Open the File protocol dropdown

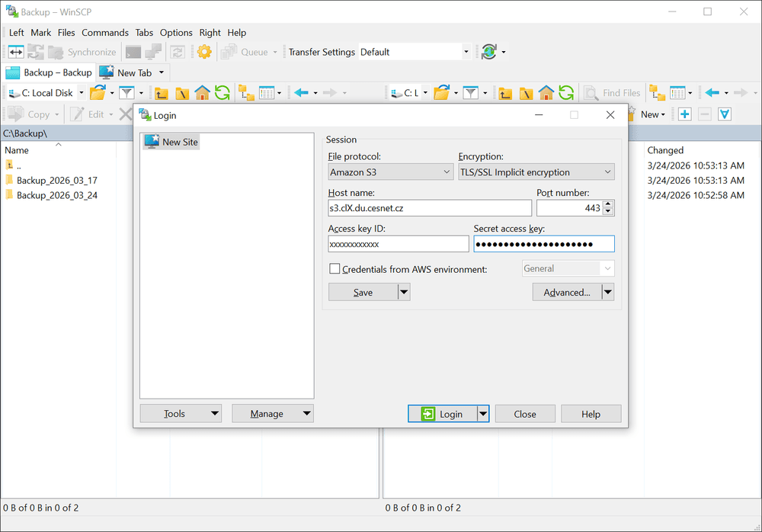391,172
